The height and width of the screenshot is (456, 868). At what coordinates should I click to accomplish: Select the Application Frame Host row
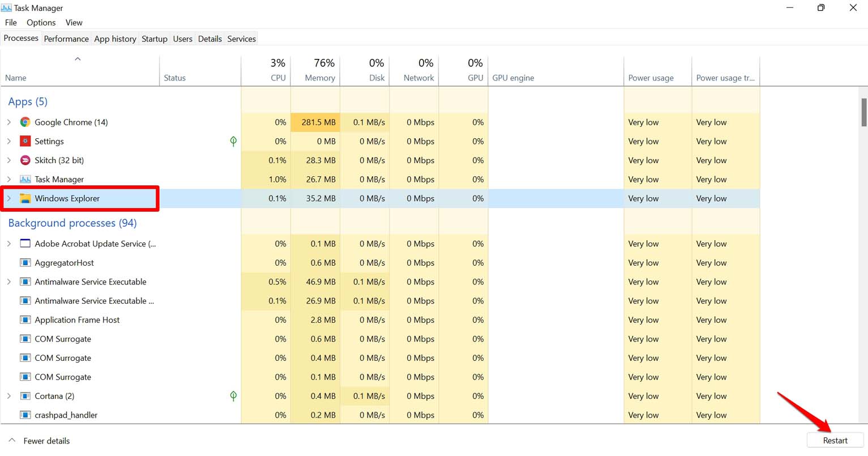(77, 320)
